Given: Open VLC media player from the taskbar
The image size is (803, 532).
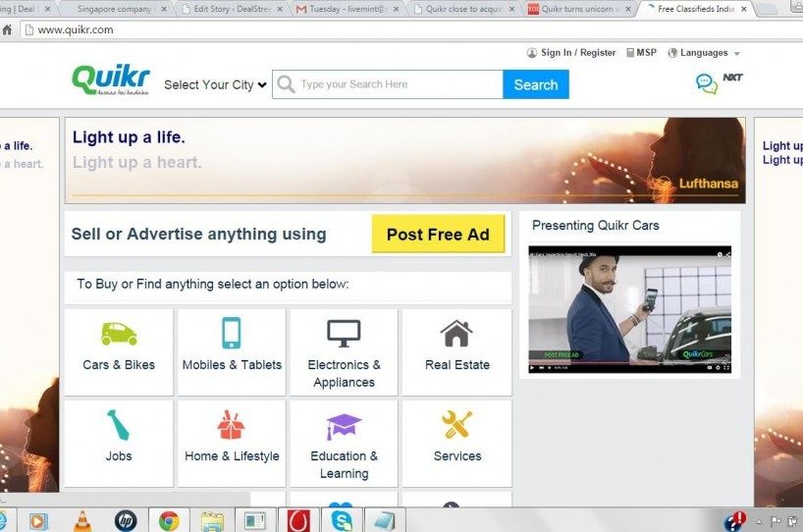Looking at the screenshot, I should [x=82, y=520].
